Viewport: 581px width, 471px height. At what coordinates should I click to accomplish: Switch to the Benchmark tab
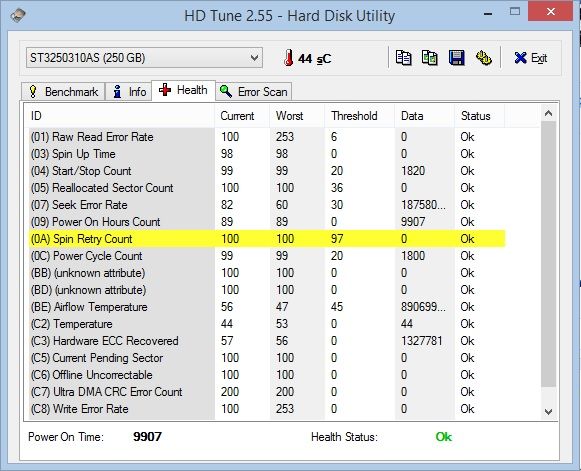[63, 92]
